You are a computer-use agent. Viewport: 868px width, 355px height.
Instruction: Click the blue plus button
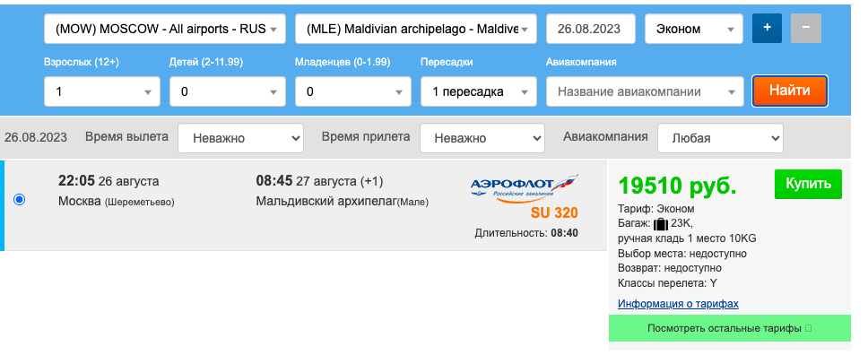[x=767, y=29]
